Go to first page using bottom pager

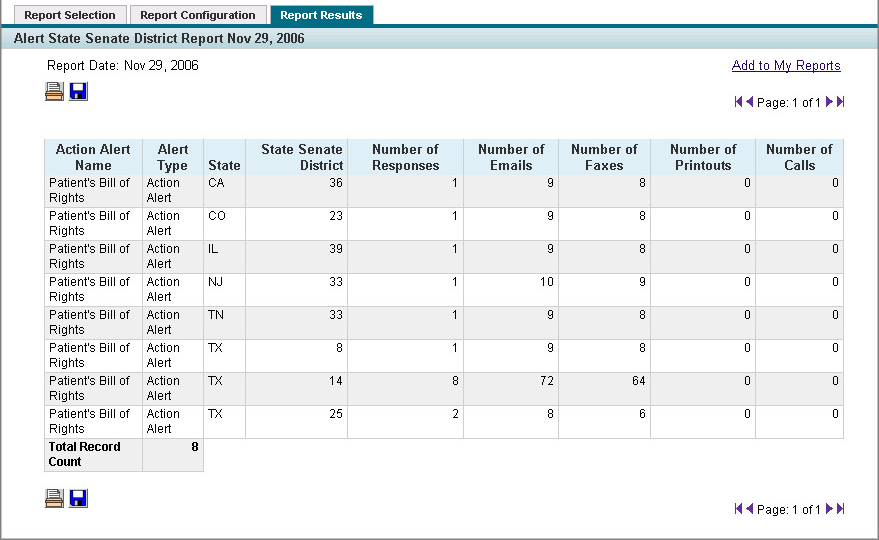click(x=738, y=509)
